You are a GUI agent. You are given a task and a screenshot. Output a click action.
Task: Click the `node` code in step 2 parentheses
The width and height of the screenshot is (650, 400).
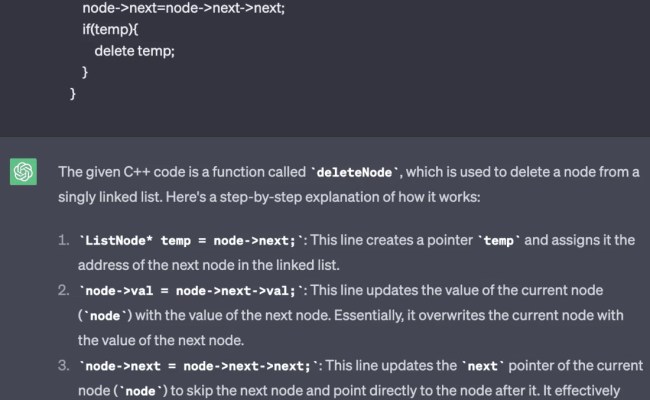point(105,316)
